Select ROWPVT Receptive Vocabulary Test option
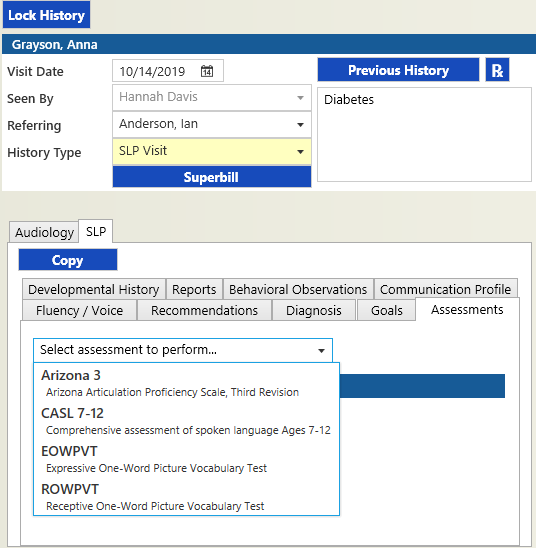Screen dimensions: 536x548 (x=186, y=497)
